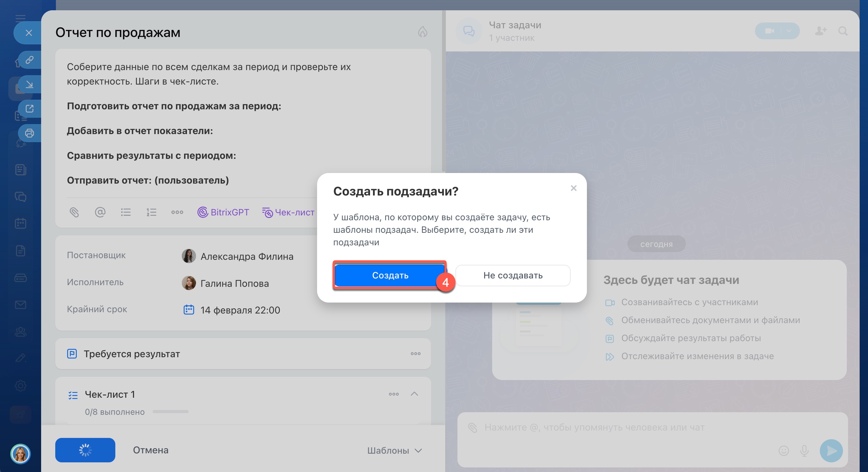868x472 pixels.
Task: Click the paperclip attach file icon
Action: tap(74, 212)
